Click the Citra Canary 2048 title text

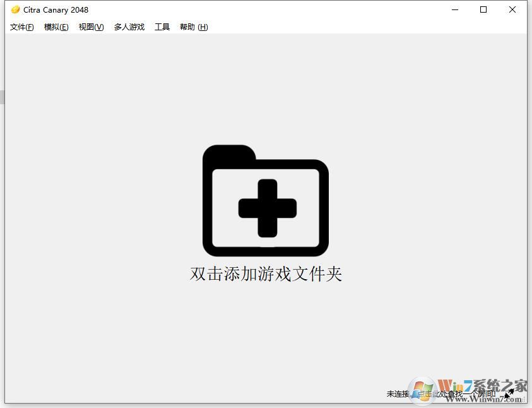coord(57,9)
